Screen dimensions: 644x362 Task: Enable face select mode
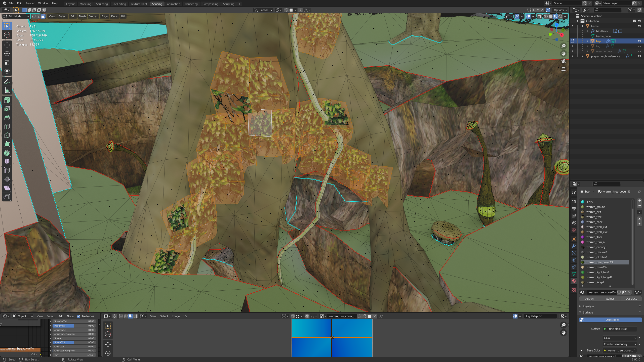pyautogui.click(x=43, y=16)
